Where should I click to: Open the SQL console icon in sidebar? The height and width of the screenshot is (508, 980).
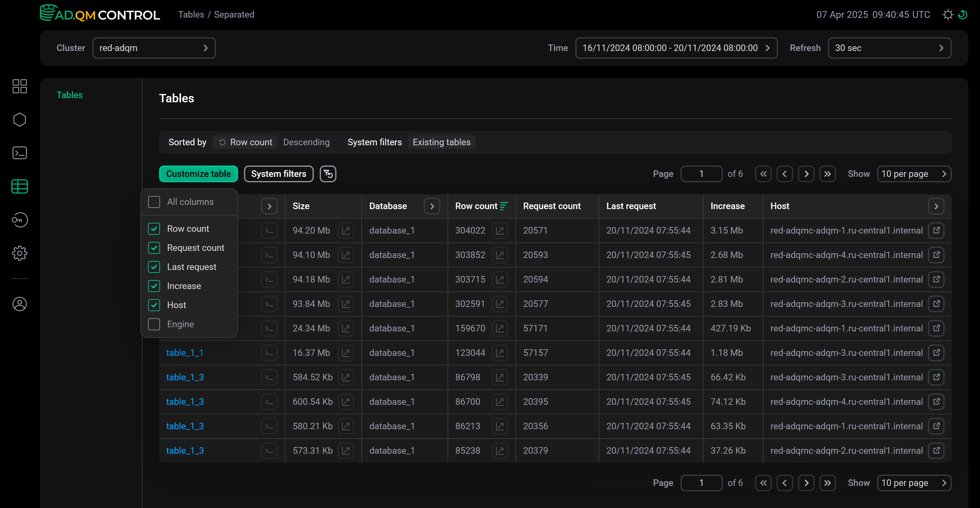click(x=19, y=153)
